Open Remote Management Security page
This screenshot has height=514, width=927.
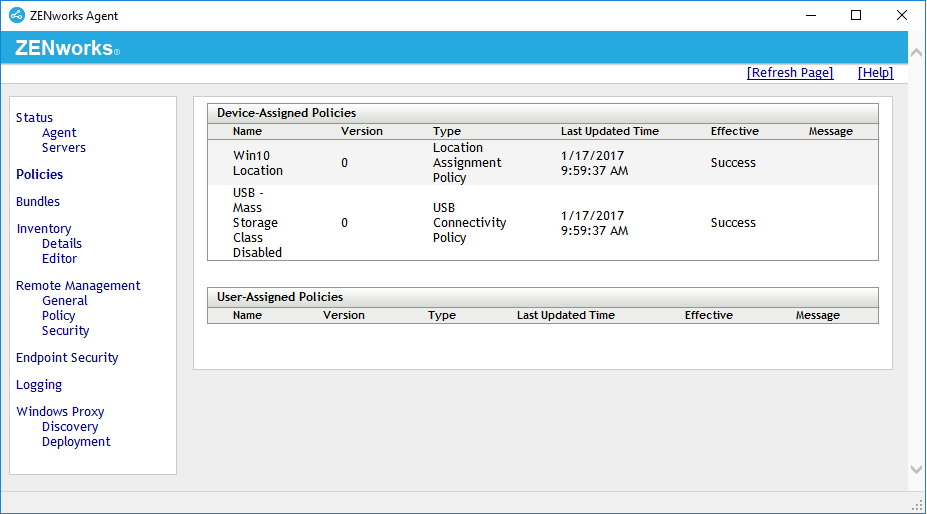point(66,331)
